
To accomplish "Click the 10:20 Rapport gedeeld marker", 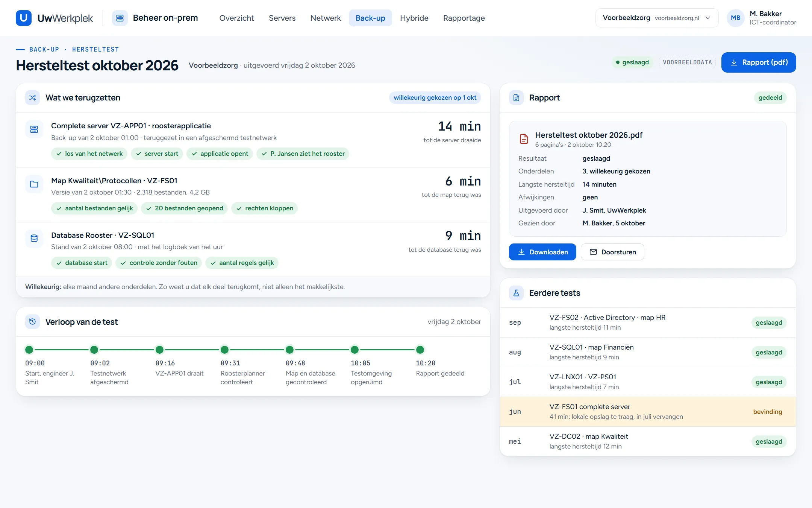I will tap(420, 350).
